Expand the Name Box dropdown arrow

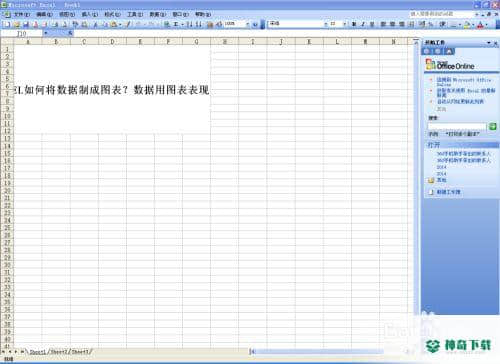tap(46, 33)
